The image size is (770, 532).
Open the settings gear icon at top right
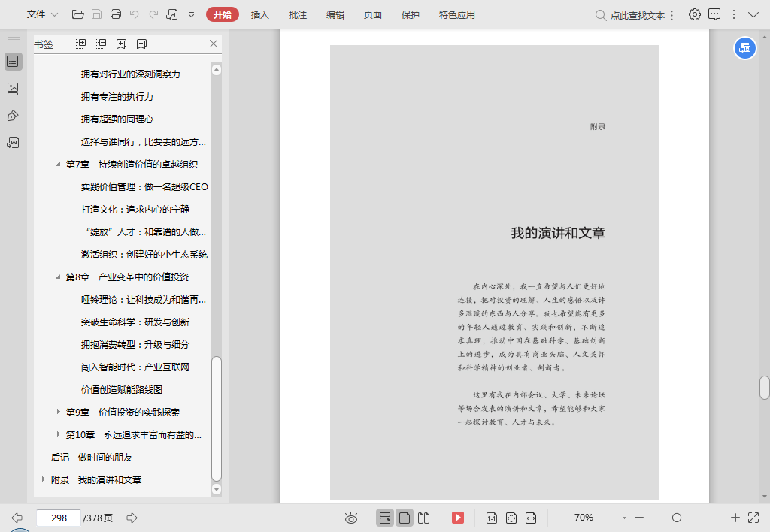(x=695, y=14)
